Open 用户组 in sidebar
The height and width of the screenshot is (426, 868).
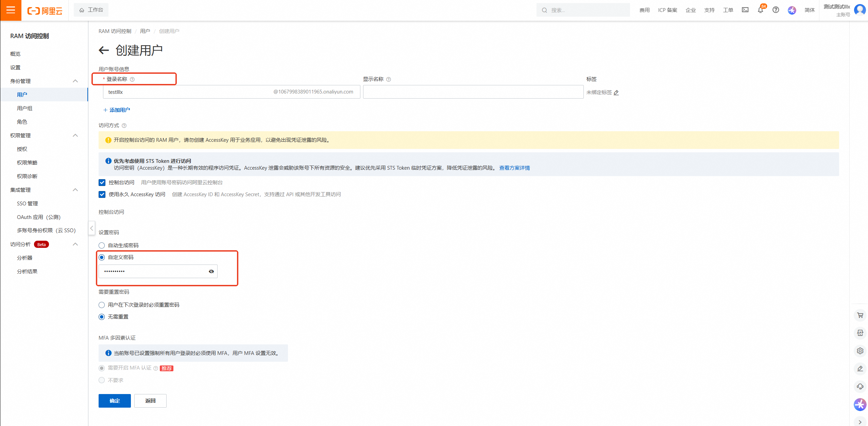[24, 108]
